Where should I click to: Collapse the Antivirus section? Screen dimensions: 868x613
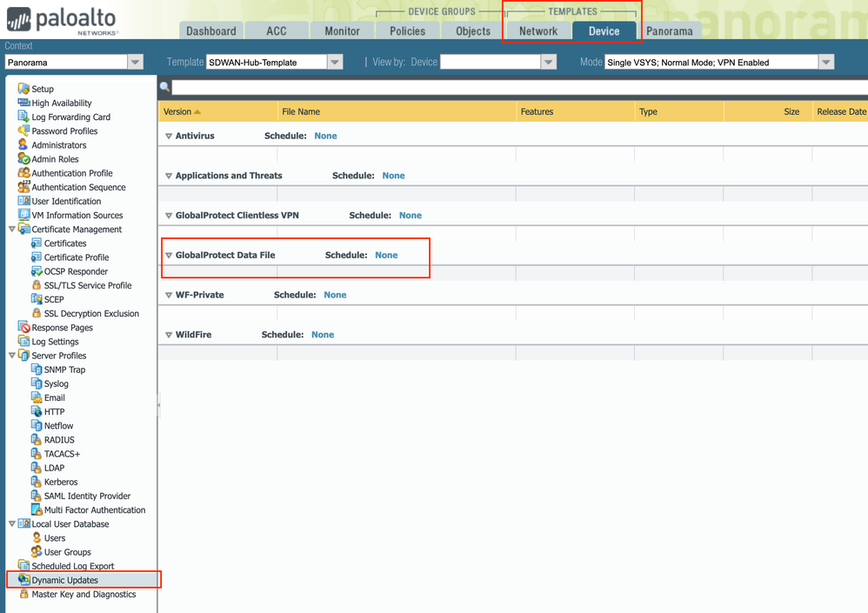(169, 137)
